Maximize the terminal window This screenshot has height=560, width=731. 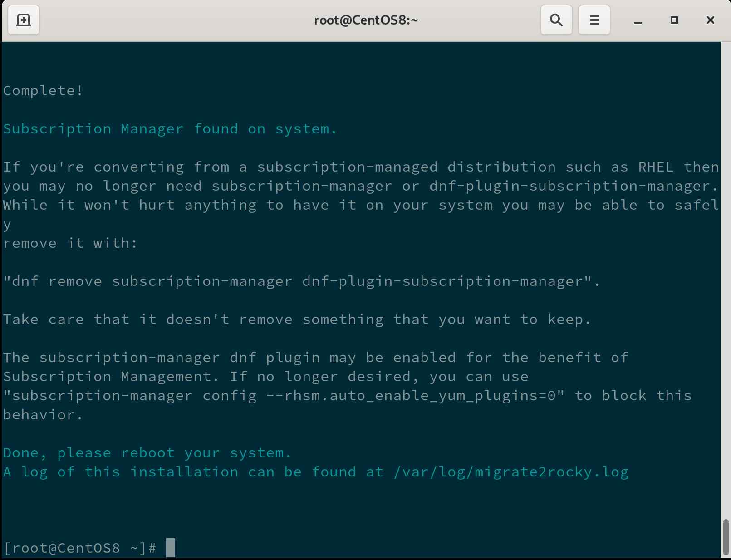674,20
